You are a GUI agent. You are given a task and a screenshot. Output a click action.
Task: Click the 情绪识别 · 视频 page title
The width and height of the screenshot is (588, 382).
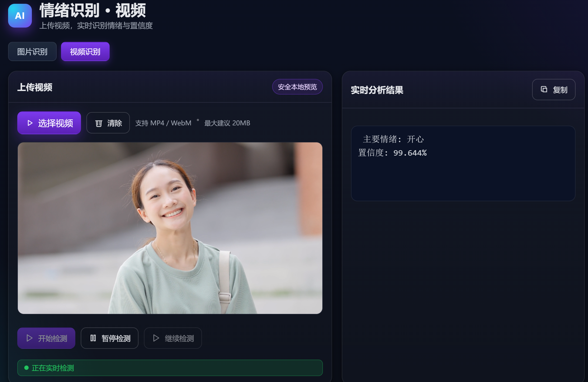(x=93, y=11)
